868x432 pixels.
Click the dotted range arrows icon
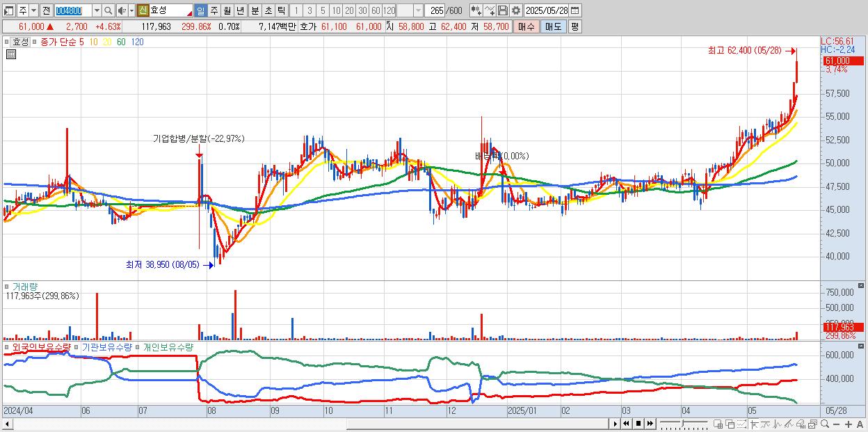pos(741,424)
